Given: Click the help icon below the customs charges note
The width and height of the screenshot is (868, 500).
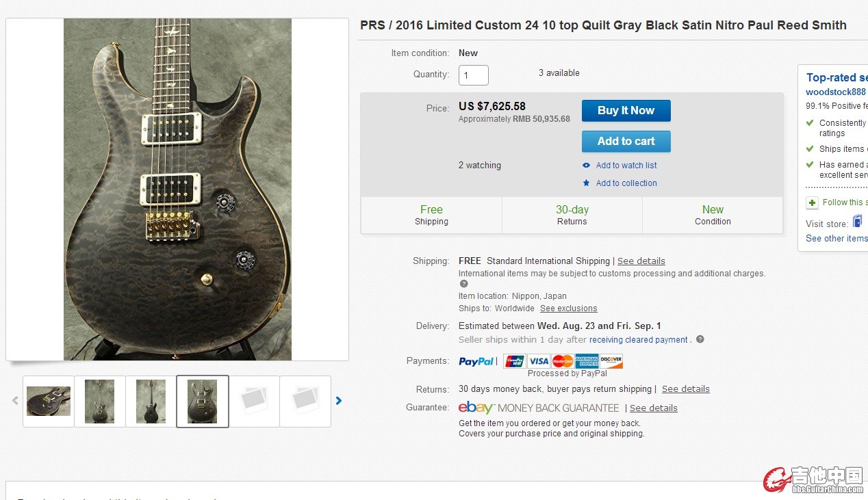Looking at the screenshot, I should pyautogui.click(x=463, y=284).
